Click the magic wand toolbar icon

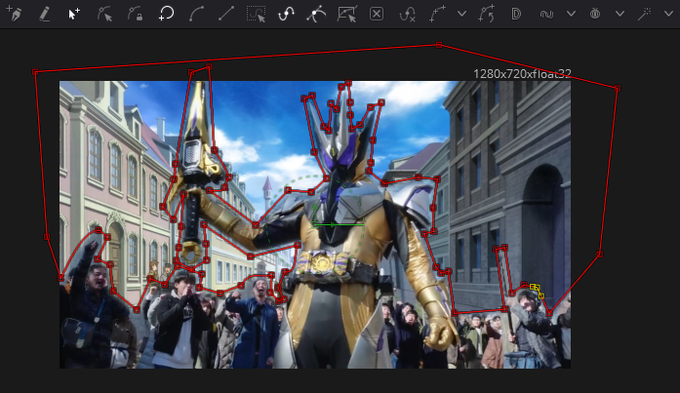click(x=644, y=14)
